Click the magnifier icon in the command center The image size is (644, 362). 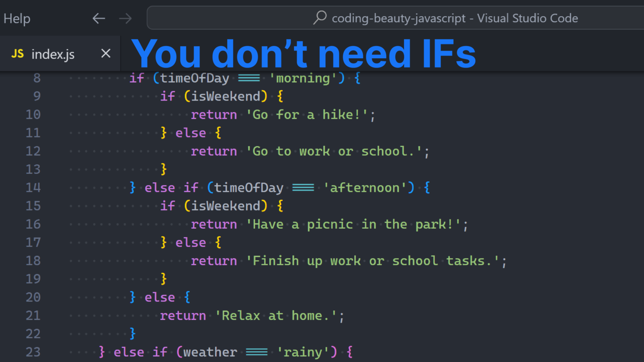pos(319,18)
